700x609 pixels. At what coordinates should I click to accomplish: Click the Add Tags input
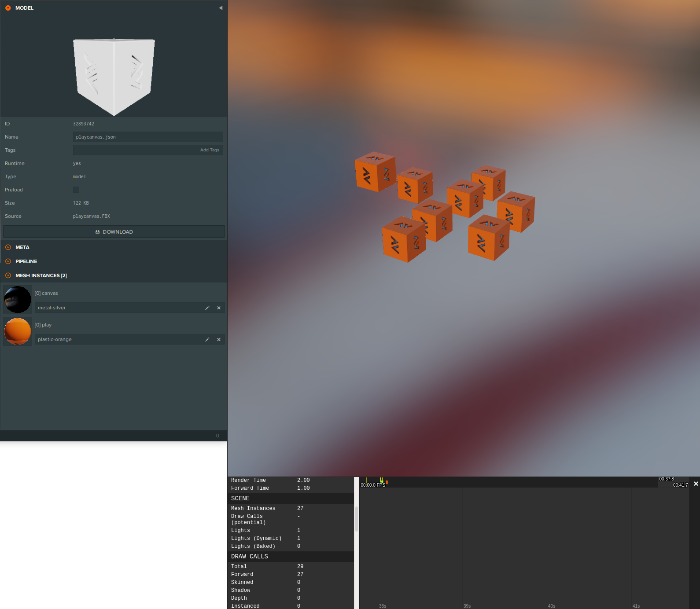pos(148,150)
